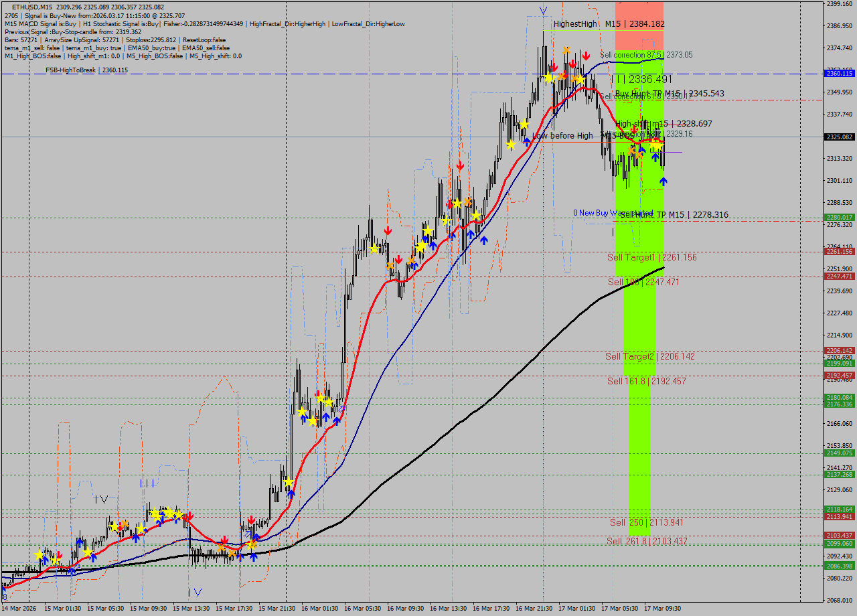Click the blue IV wave marker near chart bottom
Image resolution: width=857 pixels, height=616 pixels.
(x=195, y=592)
